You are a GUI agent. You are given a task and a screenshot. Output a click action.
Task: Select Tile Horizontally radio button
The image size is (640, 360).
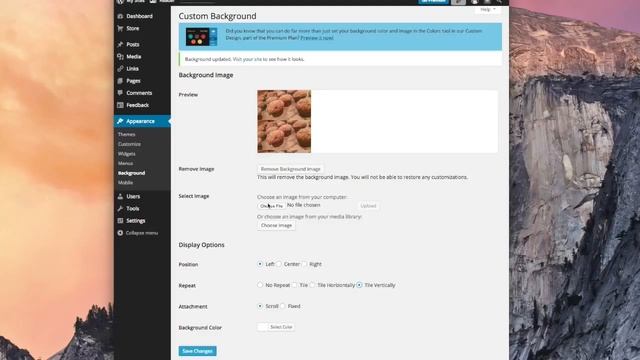pos(312,285)
